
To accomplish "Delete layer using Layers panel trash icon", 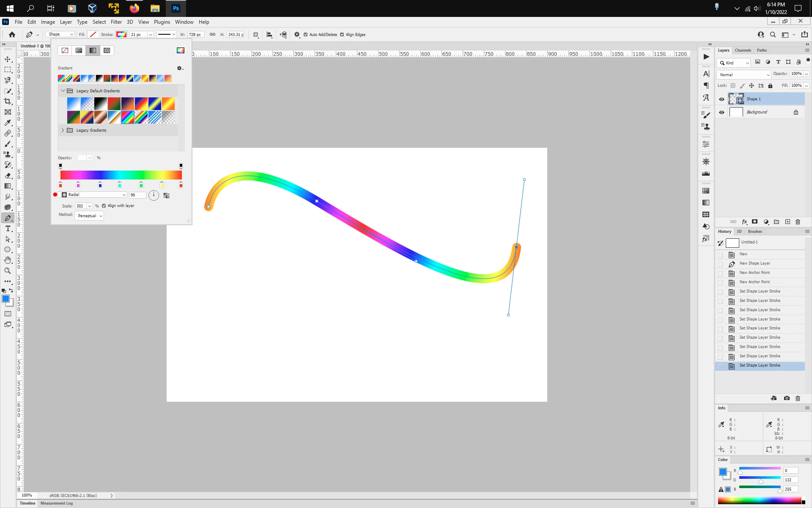I will coord(798,222).
